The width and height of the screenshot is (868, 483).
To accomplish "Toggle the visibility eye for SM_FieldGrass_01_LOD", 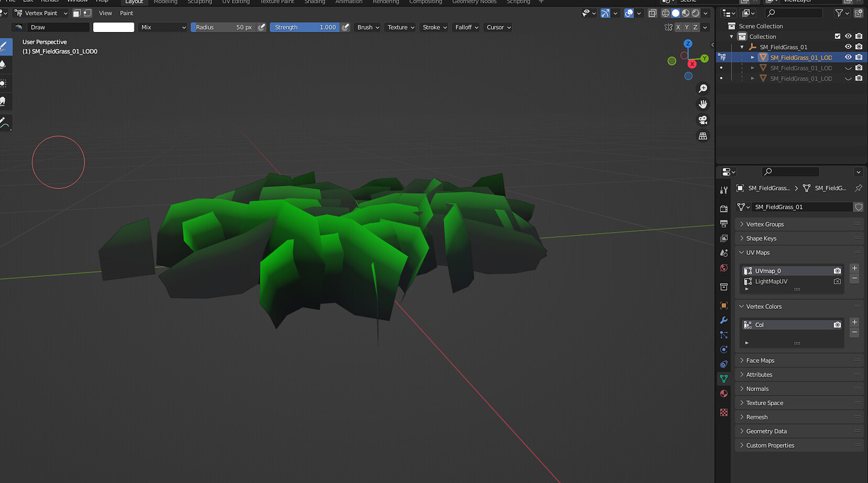I will pos(848,57).
